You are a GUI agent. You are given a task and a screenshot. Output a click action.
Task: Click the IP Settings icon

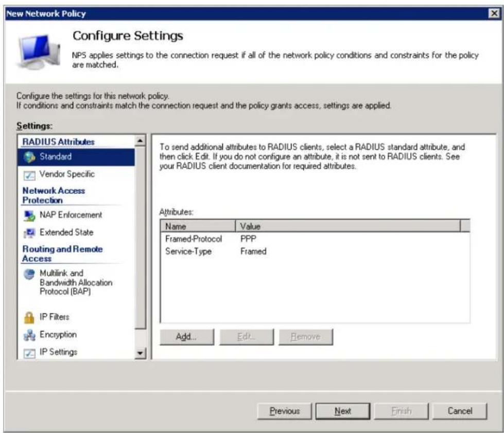tap(29, 353)
